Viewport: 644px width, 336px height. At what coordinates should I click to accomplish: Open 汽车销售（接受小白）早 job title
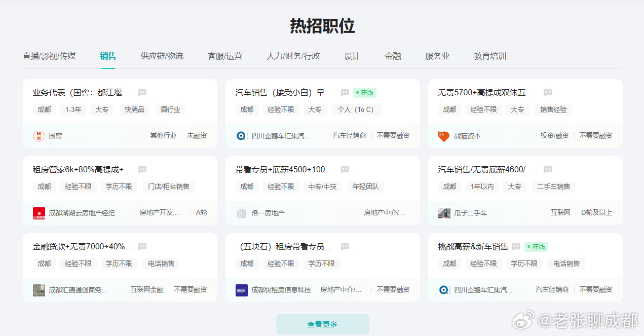pos(284,93)
